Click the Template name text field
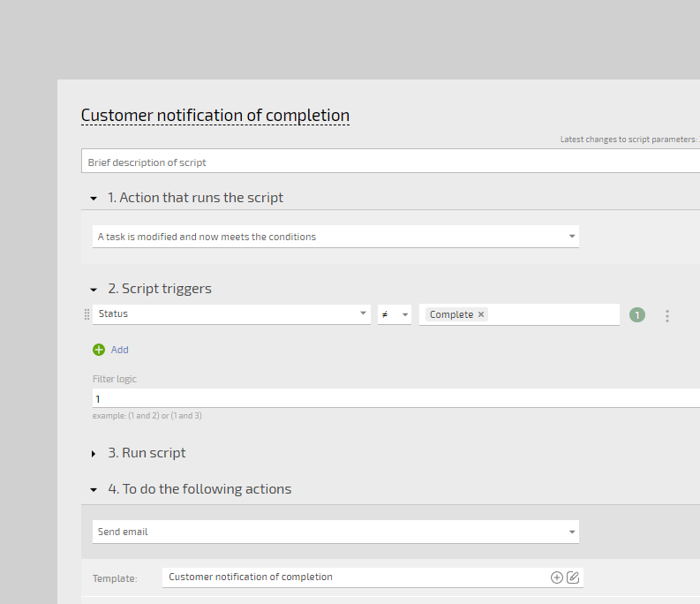Viewport: 700px width, 604px height. point(353,578)
